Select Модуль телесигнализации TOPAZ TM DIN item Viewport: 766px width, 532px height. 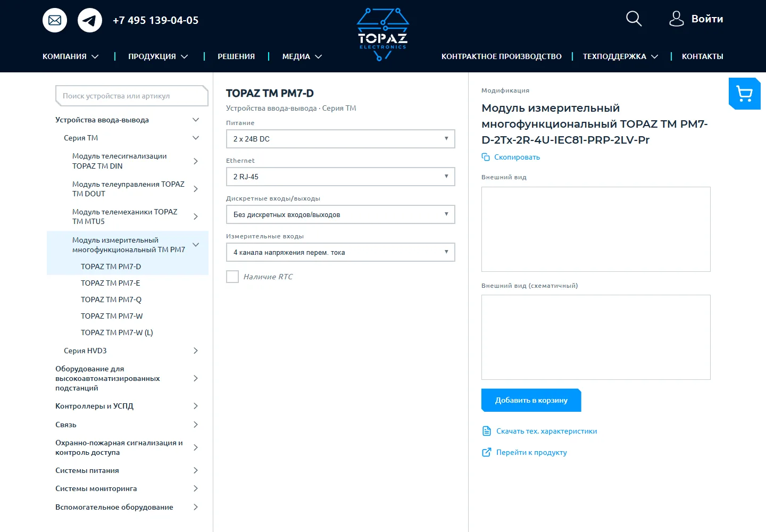tap(120, 161)
